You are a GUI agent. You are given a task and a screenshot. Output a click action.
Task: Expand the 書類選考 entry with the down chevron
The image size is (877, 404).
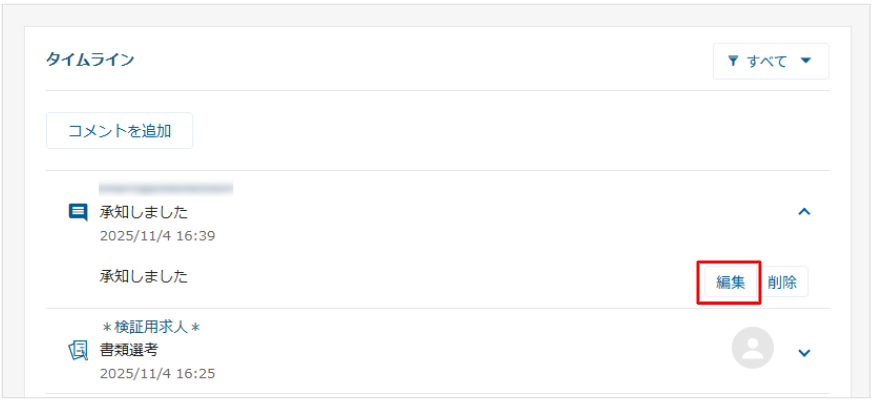tap(804, 352)
